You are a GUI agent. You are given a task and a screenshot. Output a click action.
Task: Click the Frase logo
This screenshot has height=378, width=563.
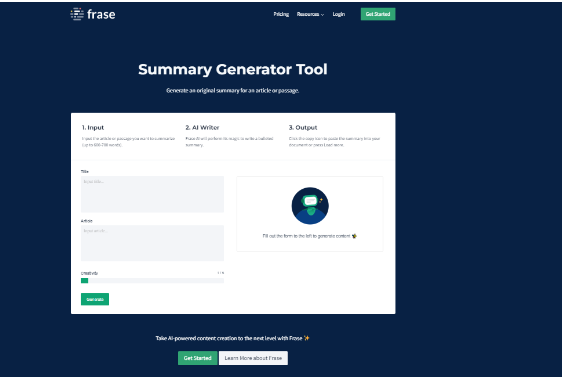[93, 14]
